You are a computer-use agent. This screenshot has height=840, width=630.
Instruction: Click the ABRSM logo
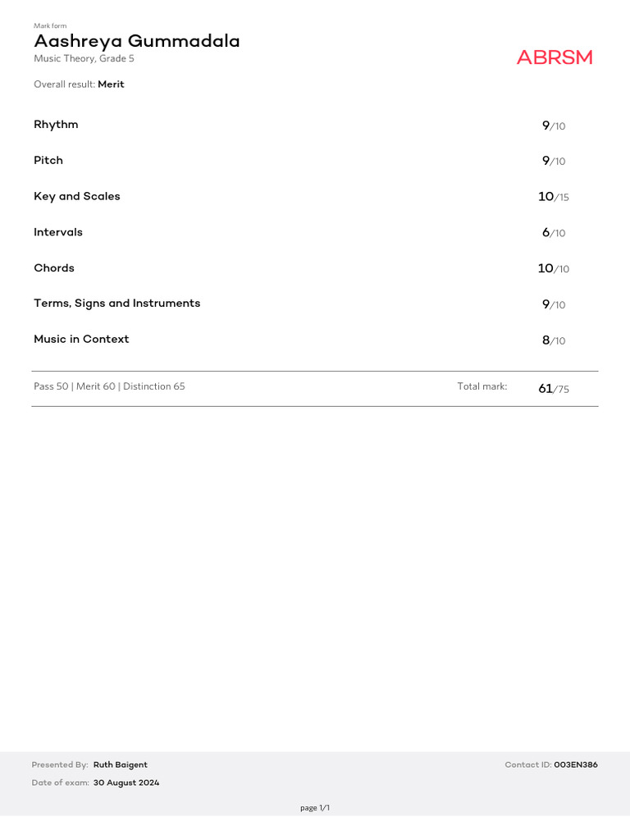(554, 57)
